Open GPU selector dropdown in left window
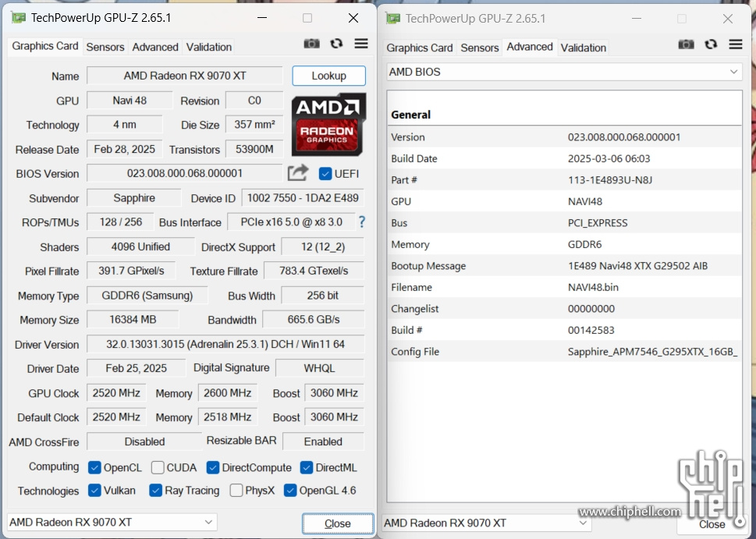This screenshot has height=539, width=756. tap(112, 522)
